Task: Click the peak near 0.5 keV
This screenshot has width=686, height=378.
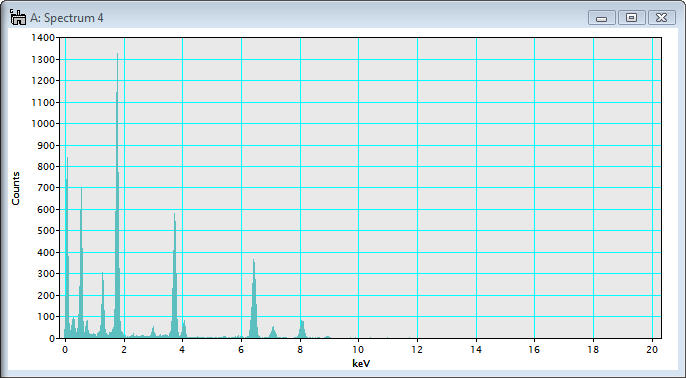Action: [81, 262]
